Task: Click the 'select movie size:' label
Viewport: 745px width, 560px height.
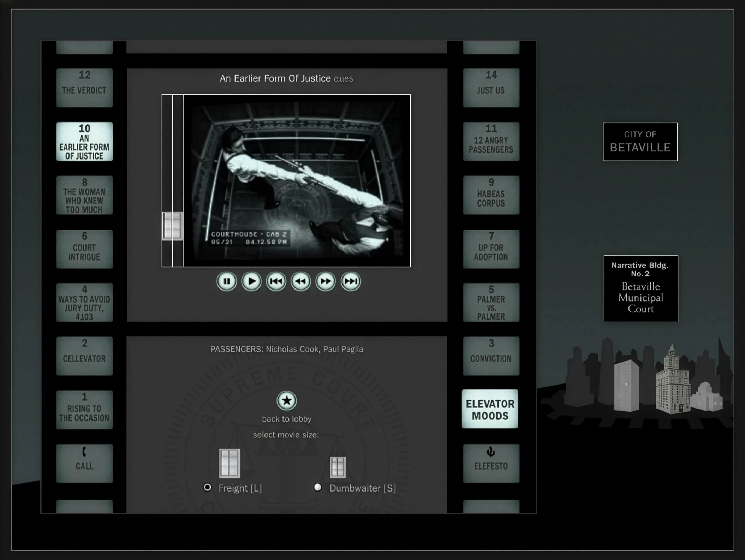Action: tap(286, 435)
